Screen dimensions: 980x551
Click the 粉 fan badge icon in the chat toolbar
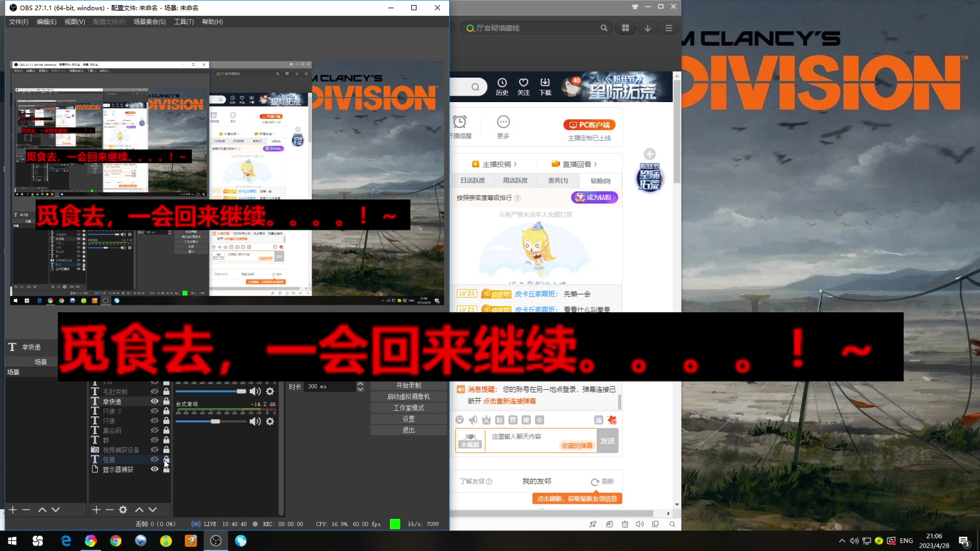pos(500,420)
